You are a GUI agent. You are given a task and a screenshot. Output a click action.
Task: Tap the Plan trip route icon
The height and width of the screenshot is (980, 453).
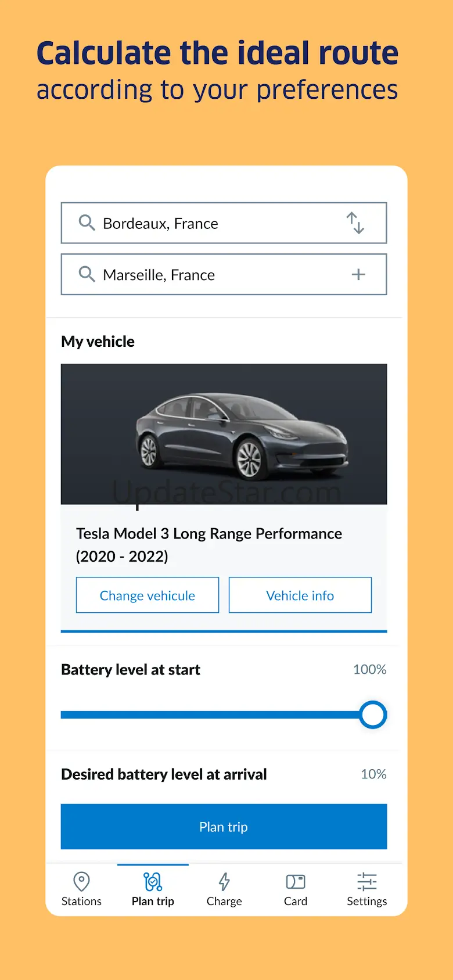pyautogui.click(x=153, y=882)
